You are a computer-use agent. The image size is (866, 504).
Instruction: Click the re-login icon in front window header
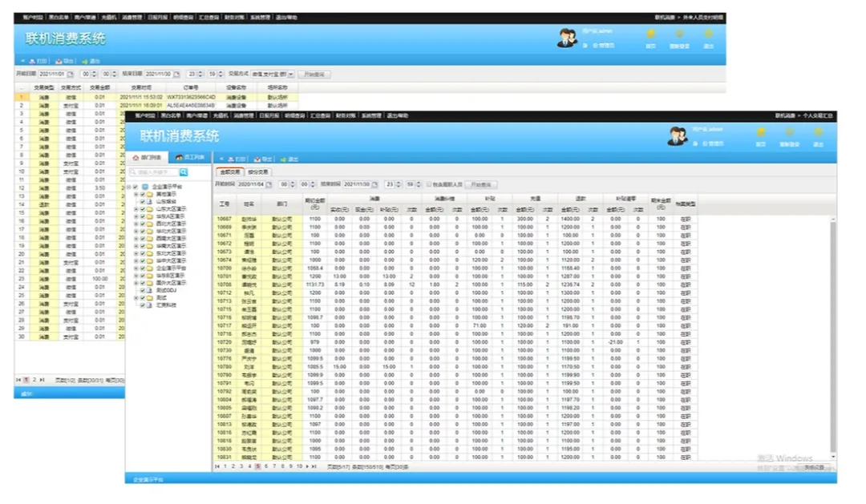(x=789, y=134)
